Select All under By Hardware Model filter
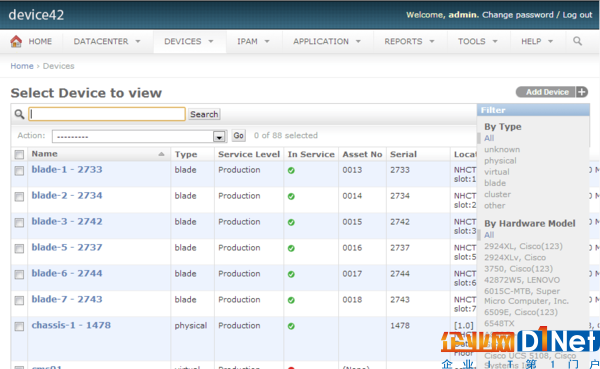Viewport: 600px width, 369px height. click(x=489, y=235)
